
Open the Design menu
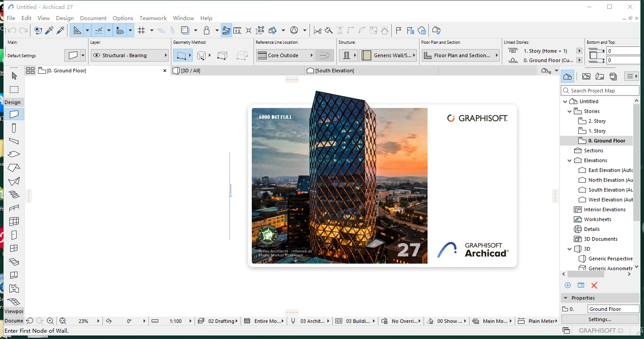tap(65, 18)
